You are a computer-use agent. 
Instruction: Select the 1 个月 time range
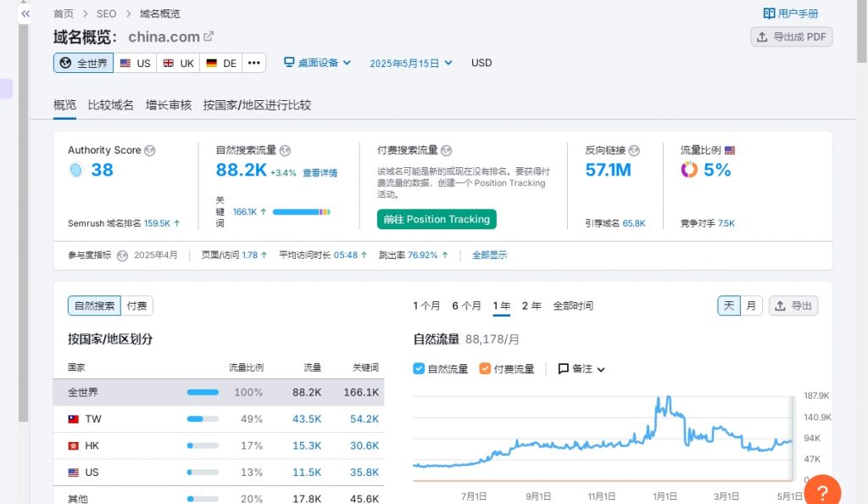[x=426, y=305]
